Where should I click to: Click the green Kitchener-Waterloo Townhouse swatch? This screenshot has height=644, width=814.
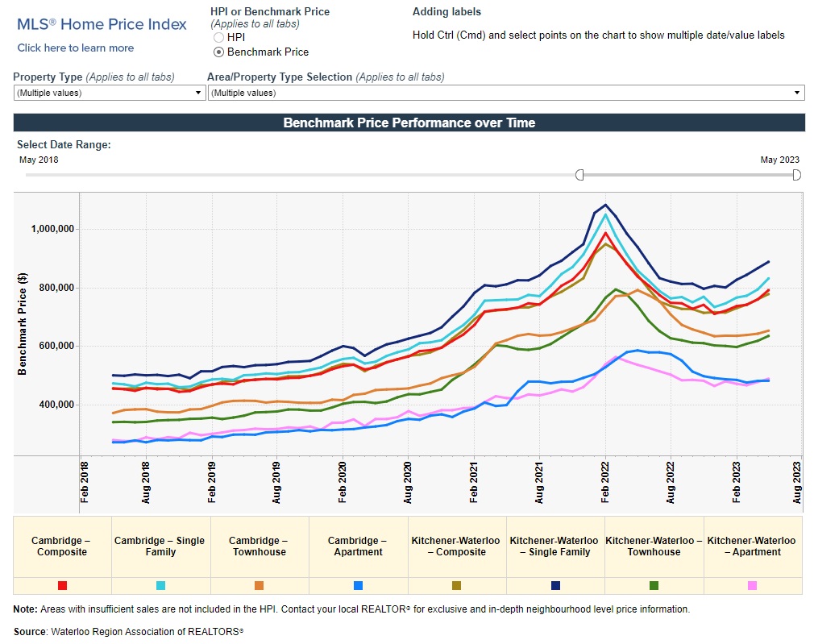654,585
